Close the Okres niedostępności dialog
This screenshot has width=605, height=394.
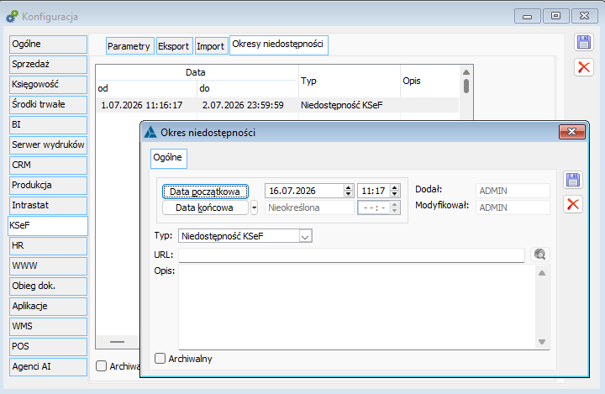572,132
